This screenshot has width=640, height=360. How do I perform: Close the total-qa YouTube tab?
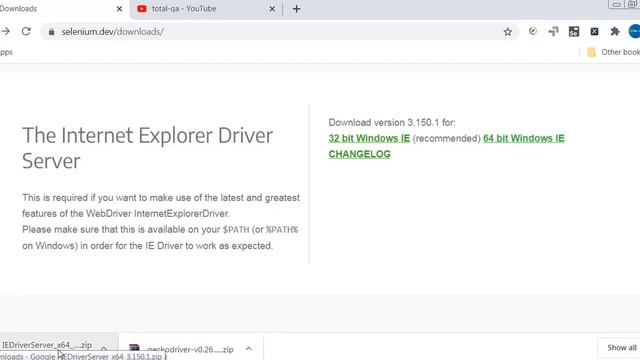(272, 9)
